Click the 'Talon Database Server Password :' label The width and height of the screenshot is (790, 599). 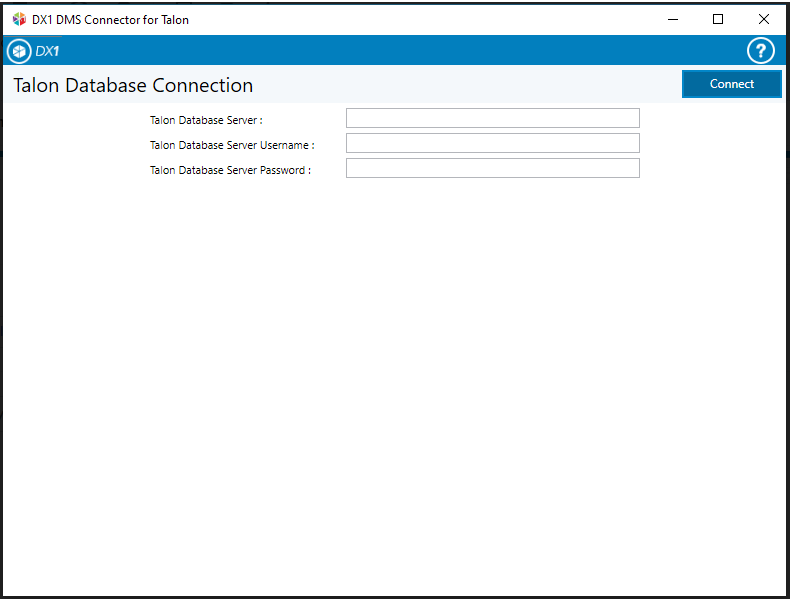pos(230,170)
